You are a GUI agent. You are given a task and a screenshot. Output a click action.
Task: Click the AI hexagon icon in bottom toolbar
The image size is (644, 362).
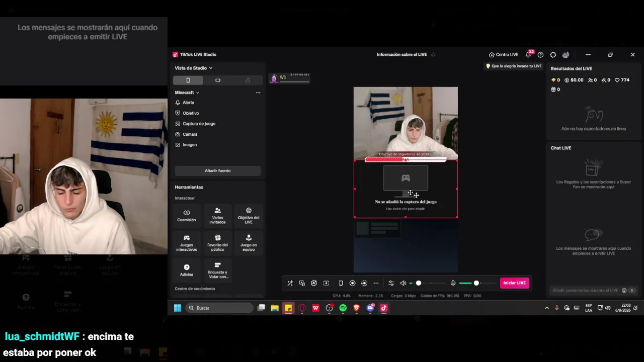[314, 283]
